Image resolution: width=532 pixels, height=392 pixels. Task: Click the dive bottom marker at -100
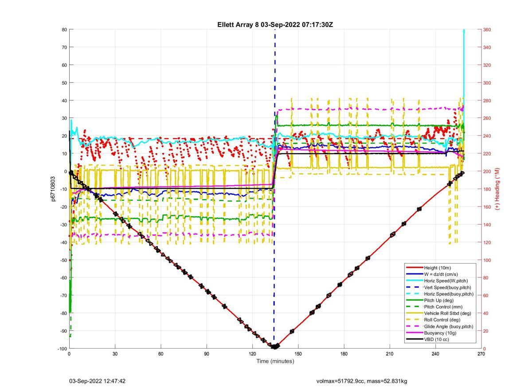click(x=275, y=347)
